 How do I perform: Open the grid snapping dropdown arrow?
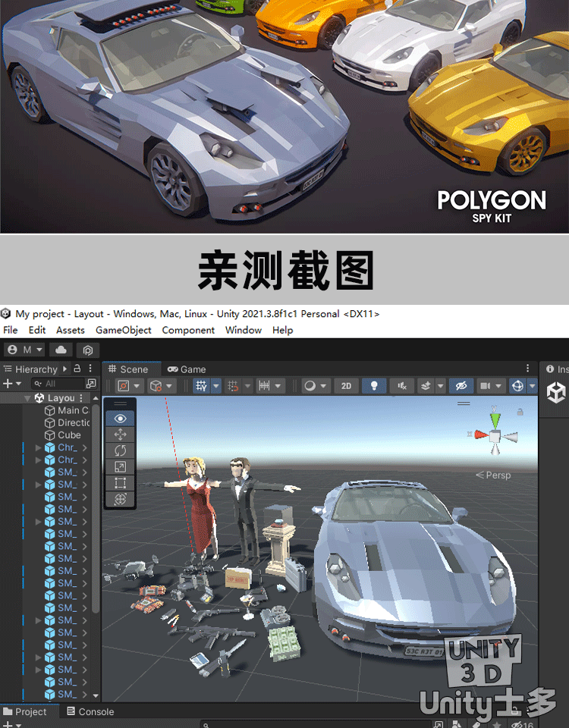[x=247, y=386]
